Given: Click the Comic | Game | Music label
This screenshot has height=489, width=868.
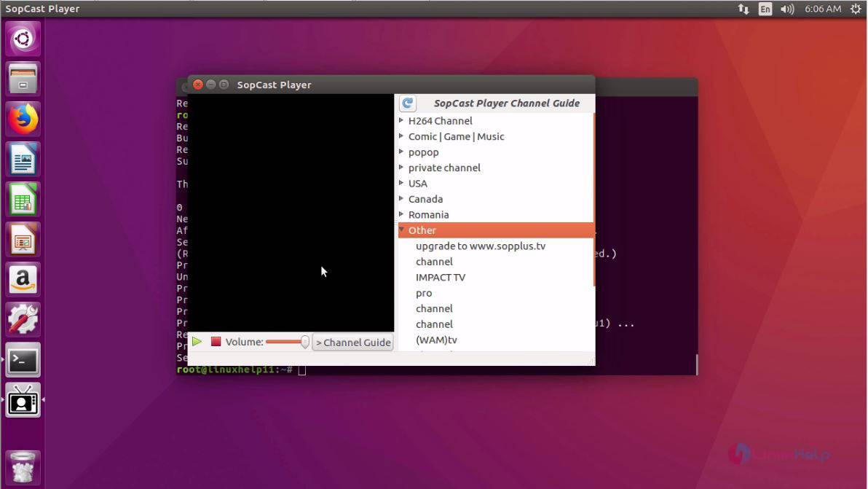Looking at the screenshot, I should 456,136.
